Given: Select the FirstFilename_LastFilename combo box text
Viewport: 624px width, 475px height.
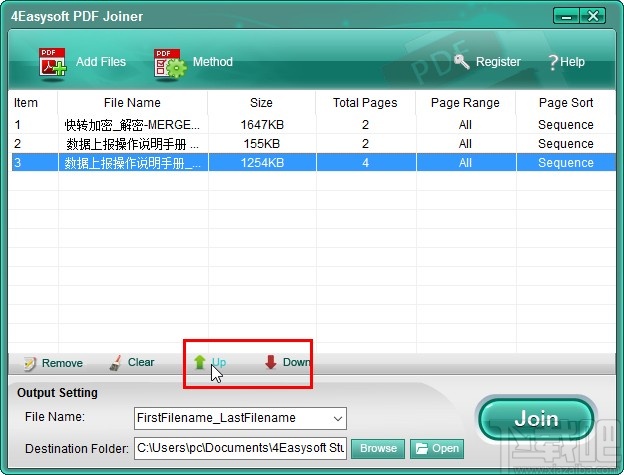Looking at the screenshot, I should (216, 418).
